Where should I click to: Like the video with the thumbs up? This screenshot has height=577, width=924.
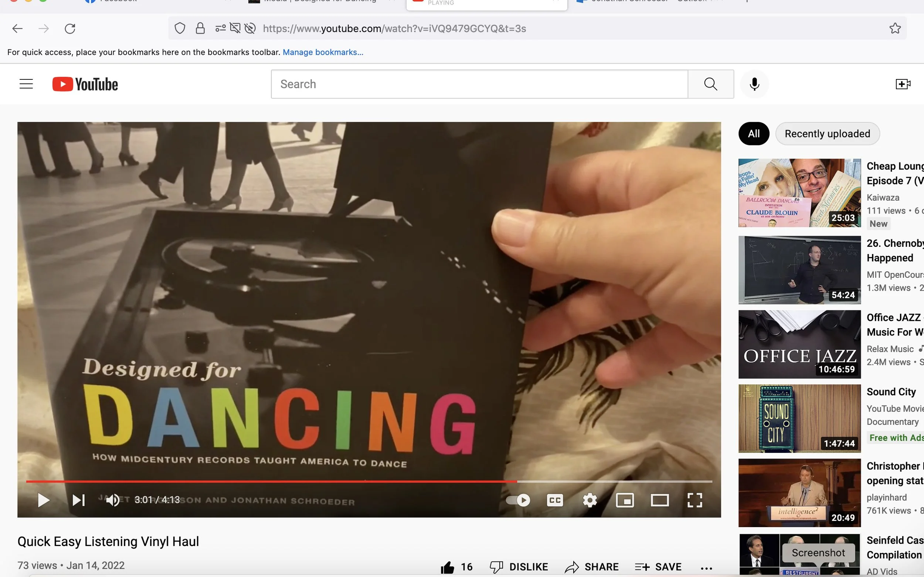click(448, 567)
